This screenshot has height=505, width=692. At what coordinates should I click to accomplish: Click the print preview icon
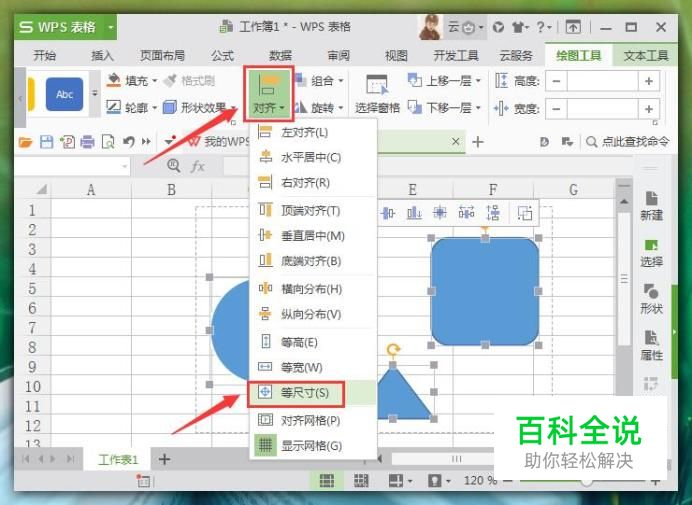click(x=108, y=142)
